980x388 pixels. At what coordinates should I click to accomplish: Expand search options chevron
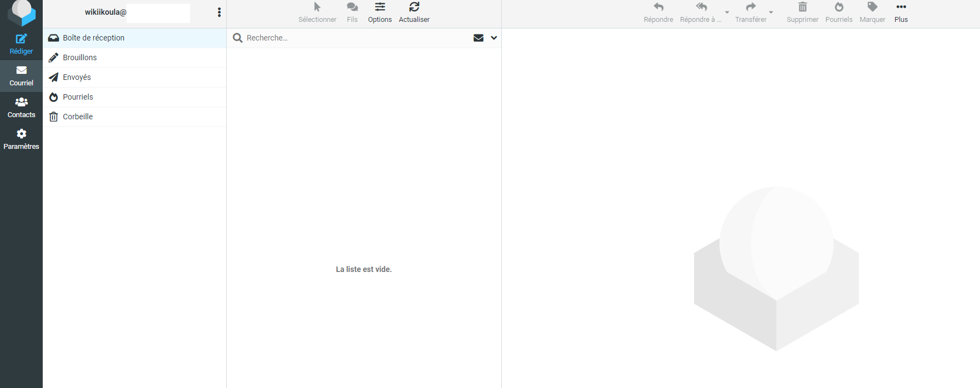pos(494,38)
